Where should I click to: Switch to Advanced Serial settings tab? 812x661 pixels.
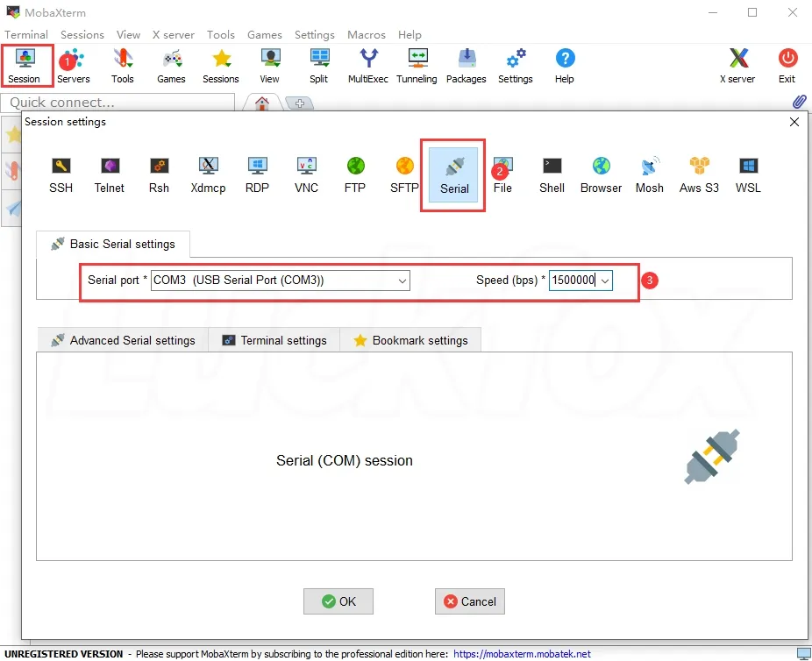tap(123, 340)
